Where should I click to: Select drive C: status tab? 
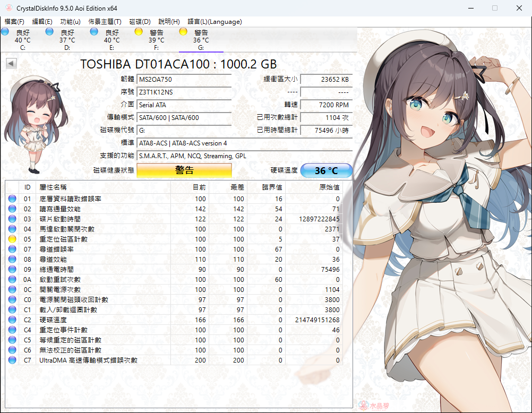22,40
